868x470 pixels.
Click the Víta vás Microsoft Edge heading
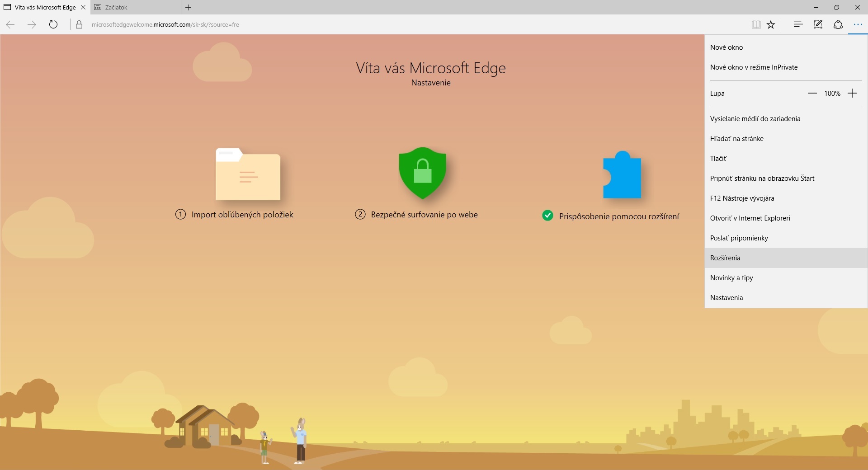point(431,68)
